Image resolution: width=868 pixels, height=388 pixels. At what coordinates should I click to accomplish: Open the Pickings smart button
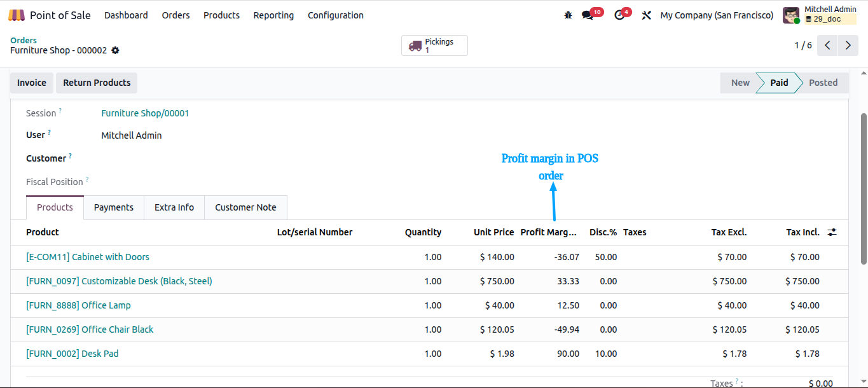click(434, 46)
